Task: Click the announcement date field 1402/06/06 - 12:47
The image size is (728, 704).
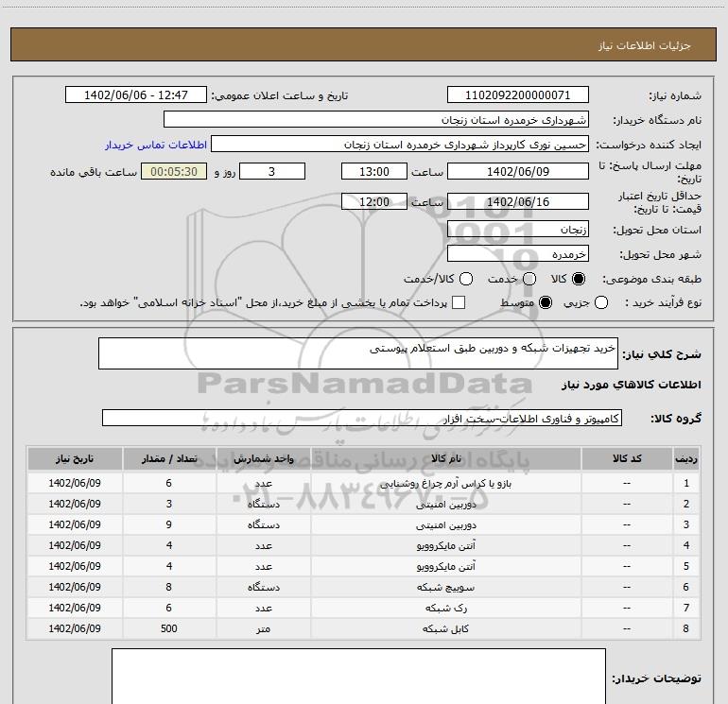Action: [x=136, y=95]
